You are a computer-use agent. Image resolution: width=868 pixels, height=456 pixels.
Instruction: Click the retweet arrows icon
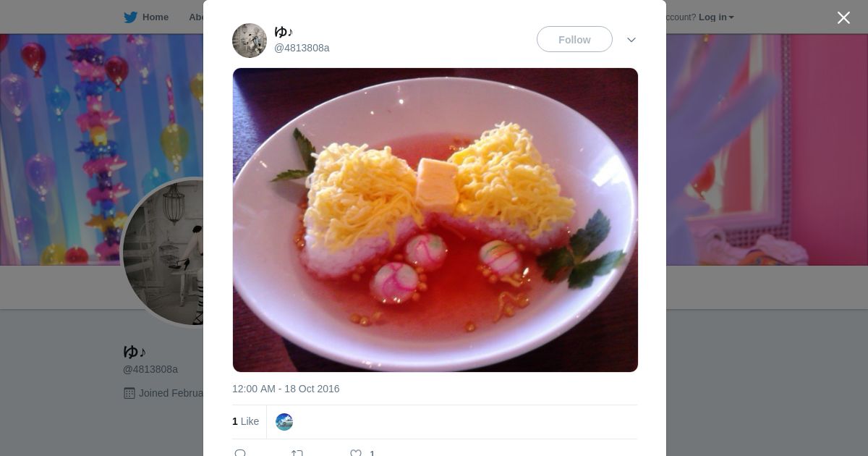tap(297, 453)
